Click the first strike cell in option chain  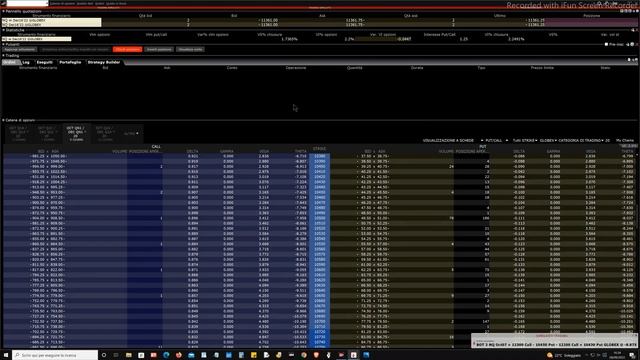[x=320, y=156]
